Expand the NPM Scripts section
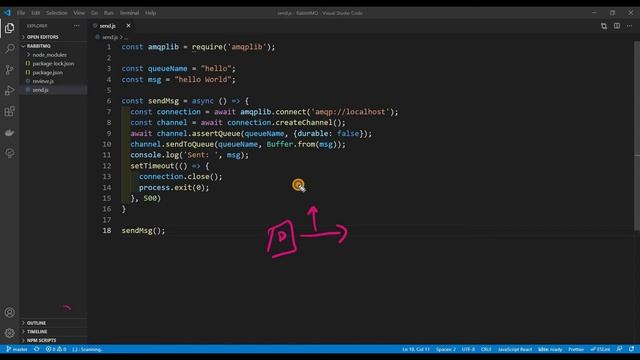The width and height of the screenshot is (640, 360). (53, 340)
